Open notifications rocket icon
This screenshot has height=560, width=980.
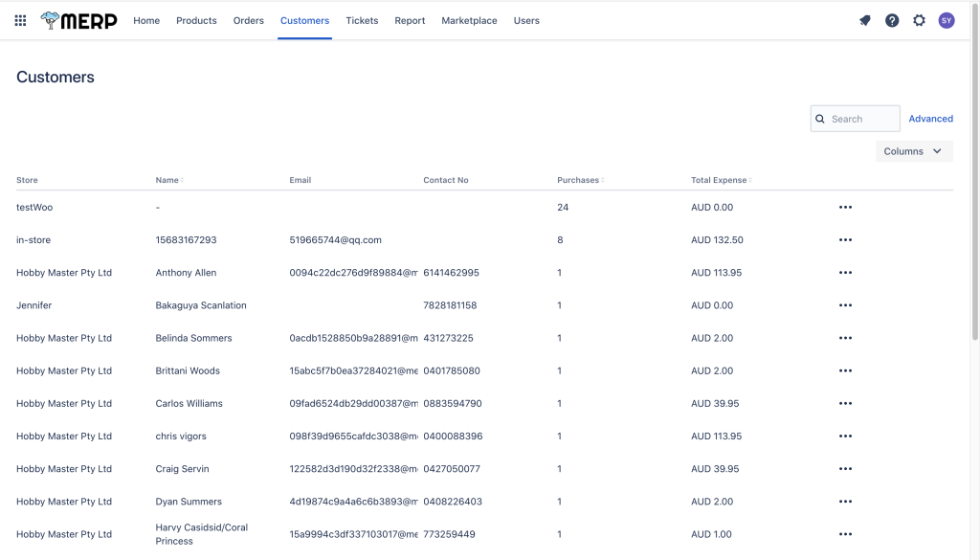click(x=865, y=20)
